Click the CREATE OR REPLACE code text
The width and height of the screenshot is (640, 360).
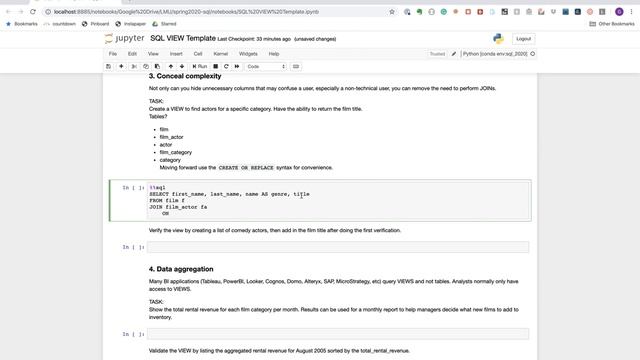pos(246,168)
